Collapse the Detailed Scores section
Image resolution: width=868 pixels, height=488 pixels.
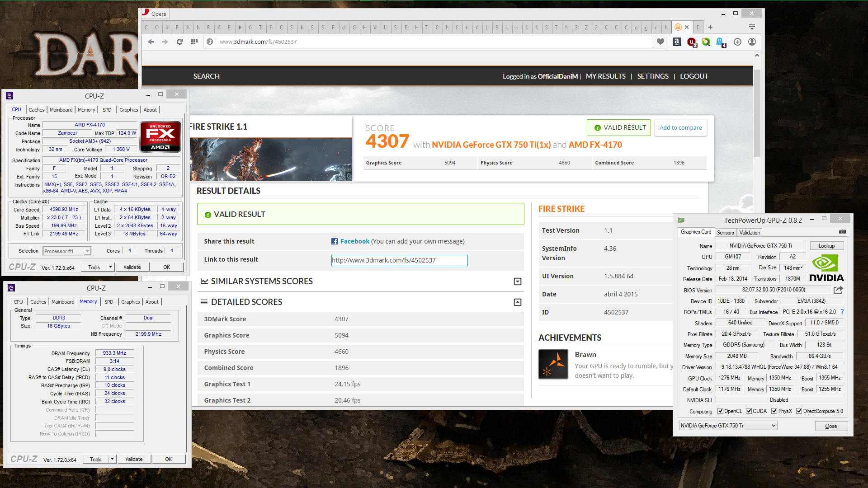tap(518, 302)
